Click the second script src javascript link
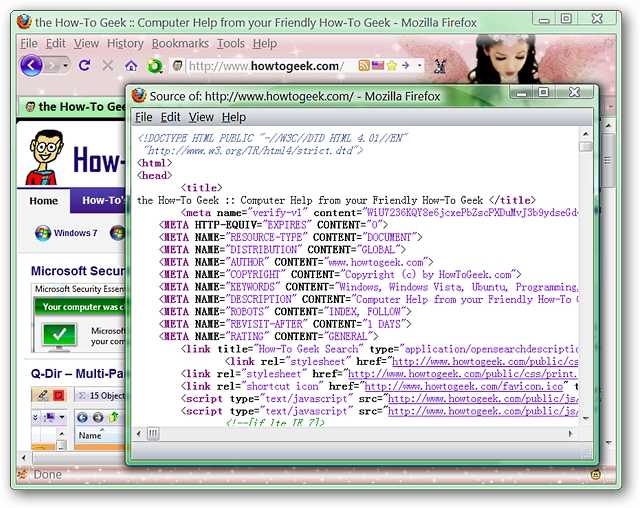 (482, 411)
